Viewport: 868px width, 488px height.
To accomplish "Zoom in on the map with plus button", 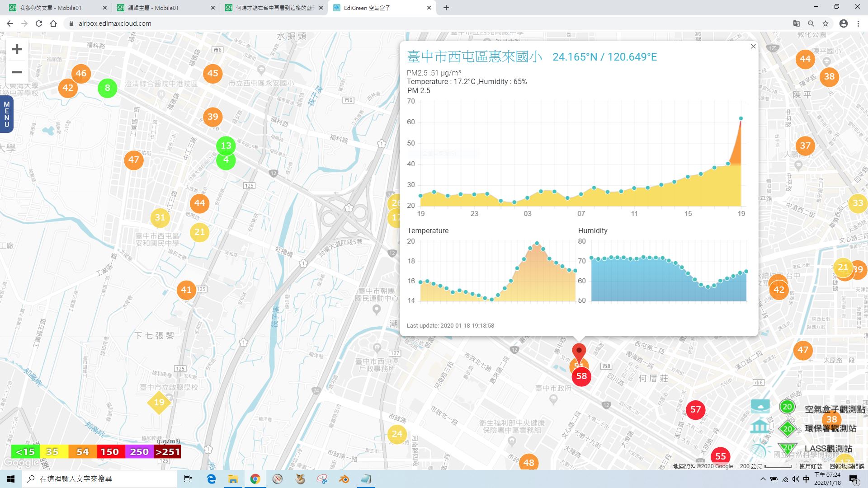I will (17, 49).
